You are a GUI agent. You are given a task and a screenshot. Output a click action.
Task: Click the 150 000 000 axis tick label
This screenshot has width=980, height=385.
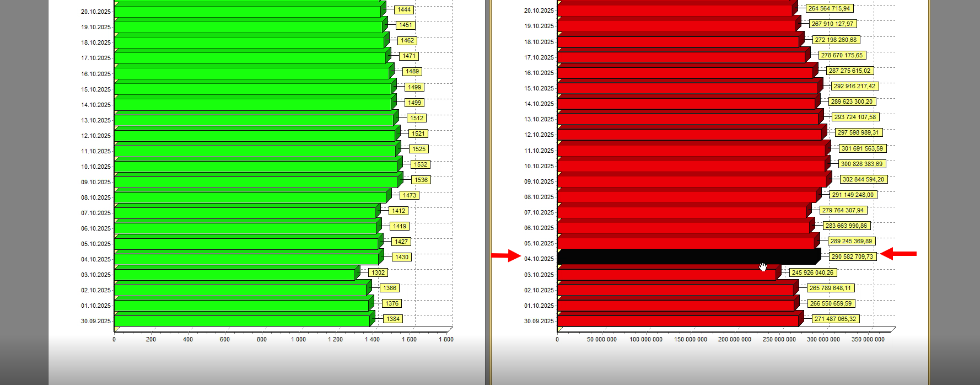coord(691,339)
